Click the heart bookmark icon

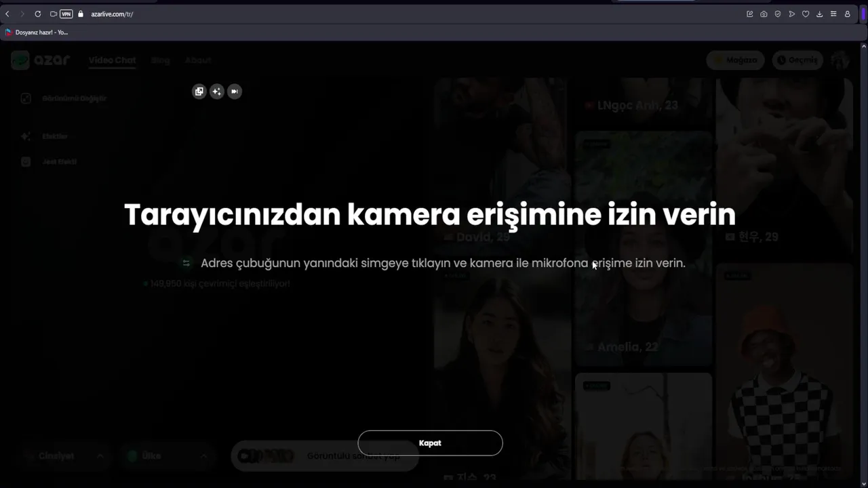[x=806, y=14]
